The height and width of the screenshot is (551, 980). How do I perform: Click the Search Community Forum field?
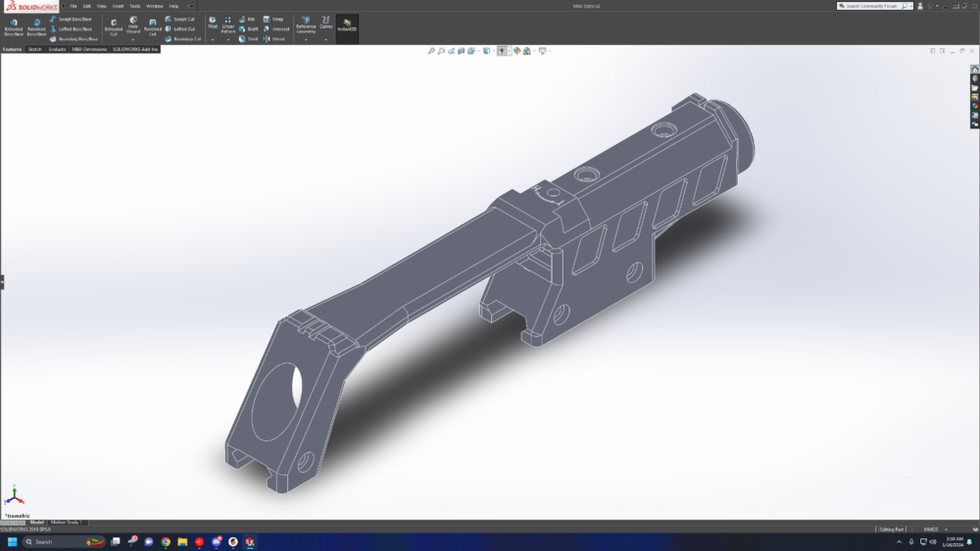pyautogui.click(x=876, y=6)
